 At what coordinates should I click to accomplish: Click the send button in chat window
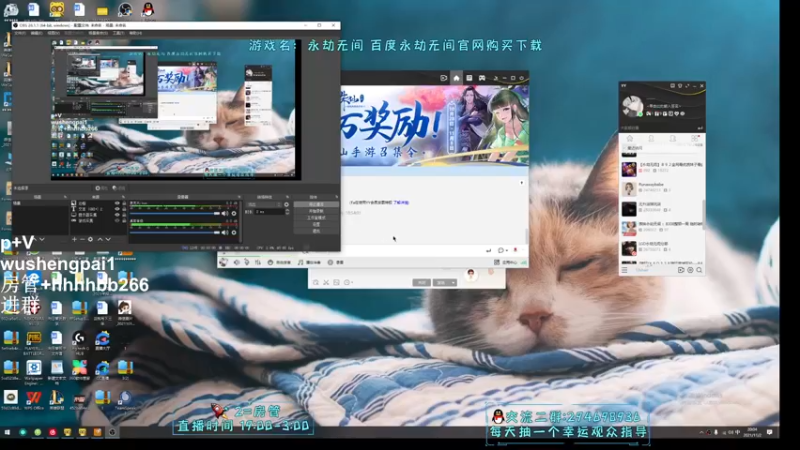click(441, 283)
